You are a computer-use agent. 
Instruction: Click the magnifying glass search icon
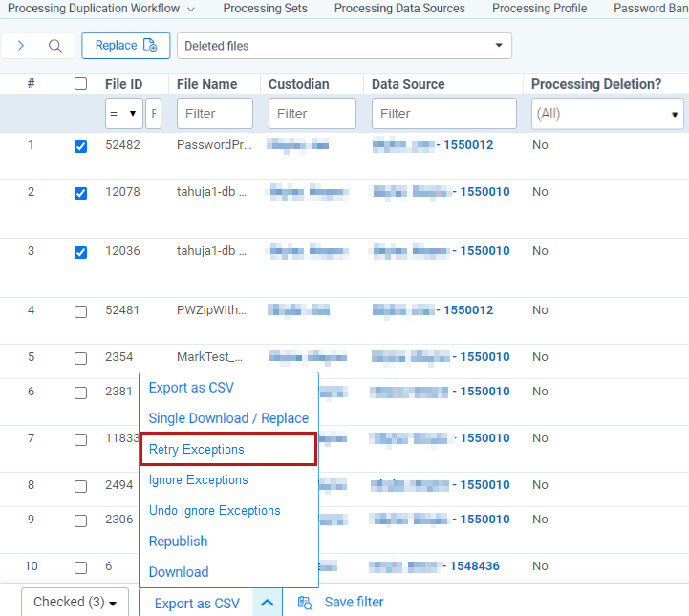click(x=55, y=46)
